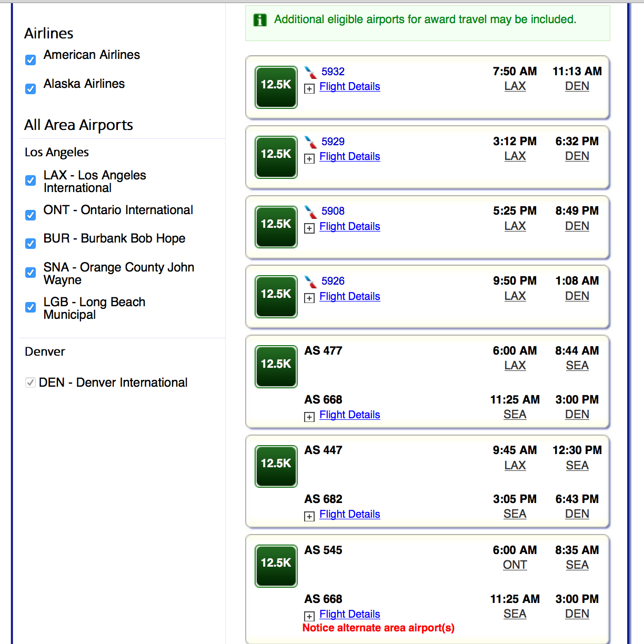Viewport: 644px width, 644px height.
Task: Expand details plus box for flight 5929
Action: click(x=309, y=159)
